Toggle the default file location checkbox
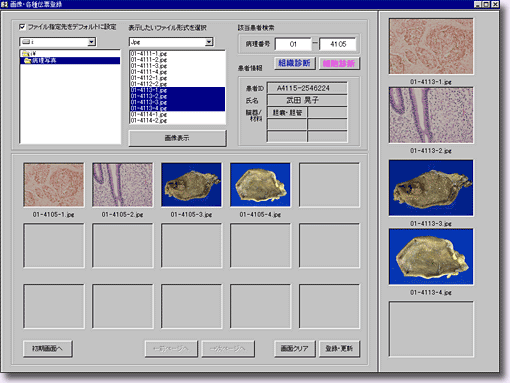 (22, 27)
